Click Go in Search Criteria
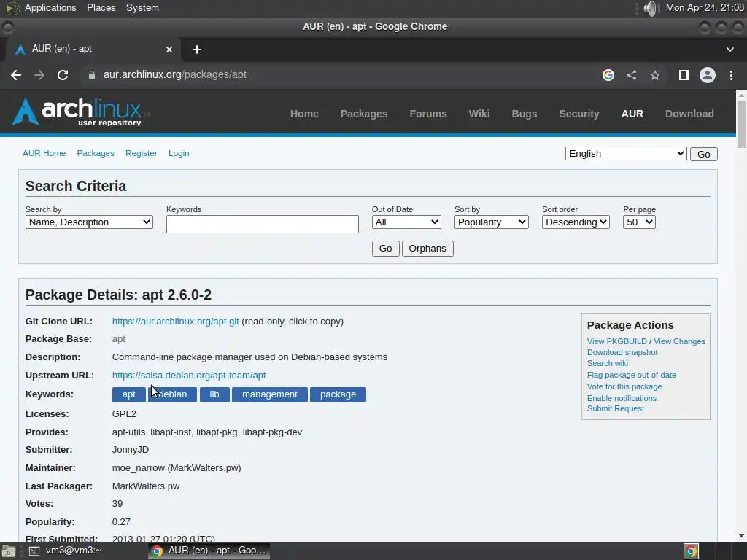This screenshot has width=747, height=560. pyautogui.click(x=385, y=249)
